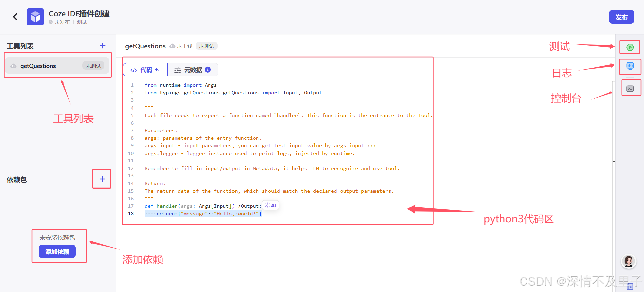Click line 17 def handler code
Screen dimensions: 644x292
point(203,206)
